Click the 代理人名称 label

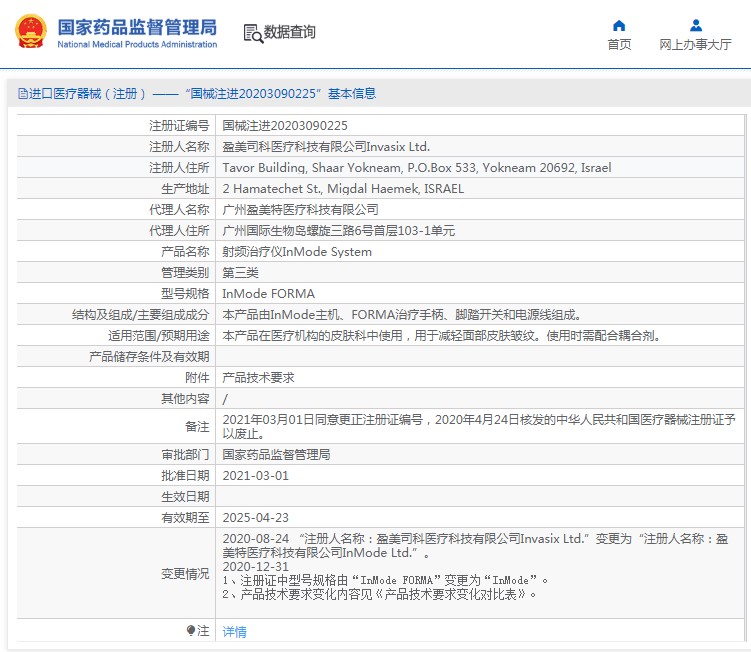pos(179,209)
